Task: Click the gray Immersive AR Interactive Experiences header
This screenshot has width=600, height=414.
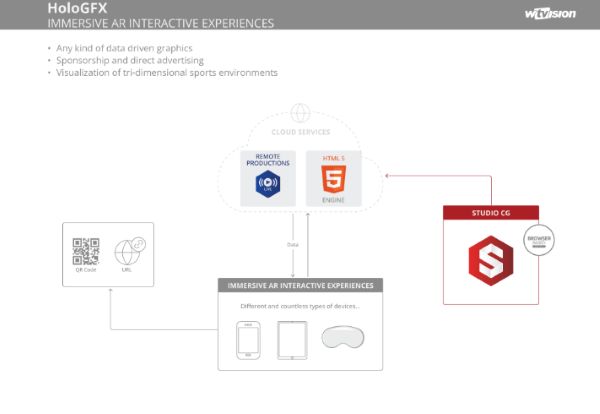Action: 300,285
